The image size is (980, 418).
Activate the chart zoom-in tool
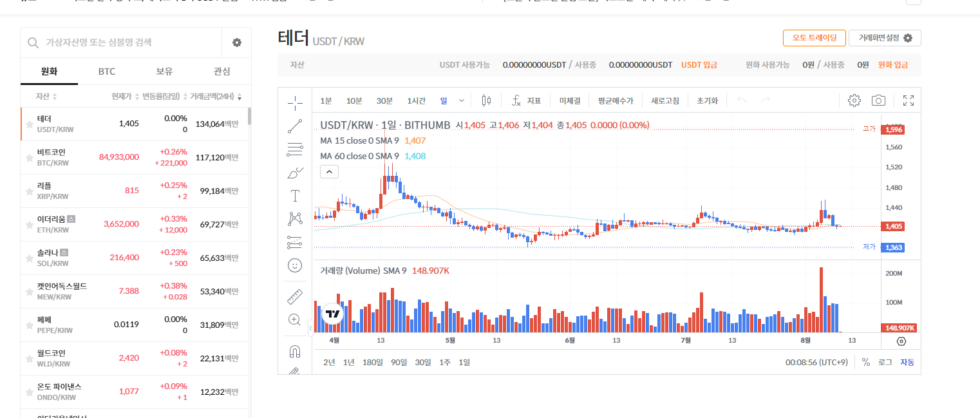pyautogui.click(x=295, y=319)
